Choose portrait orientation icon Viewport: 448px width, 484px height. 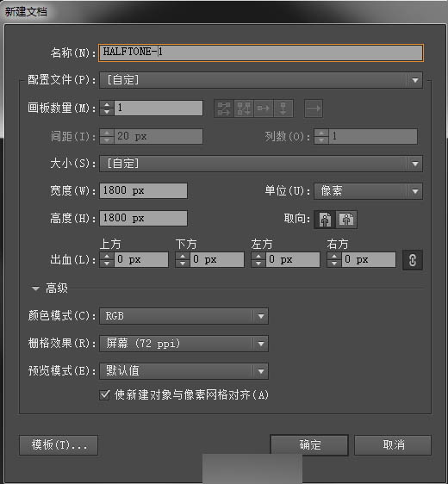[325, 220]
